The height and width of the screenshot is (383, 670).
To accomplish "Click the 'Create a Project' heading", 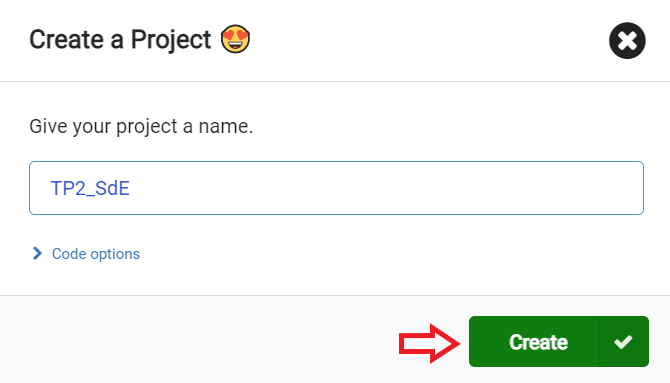I will pyautogui.click(x=120, y=40).
